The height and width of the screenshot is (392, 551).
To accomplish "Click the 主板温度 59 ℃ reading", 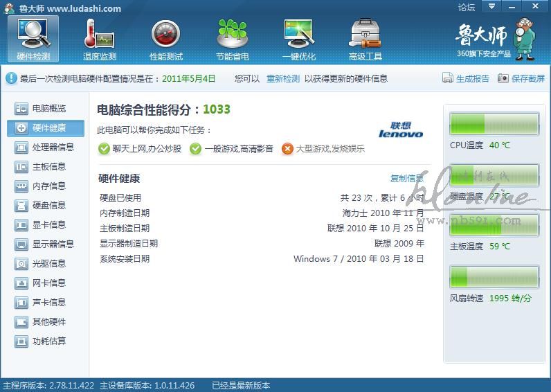I will [499, 247].
